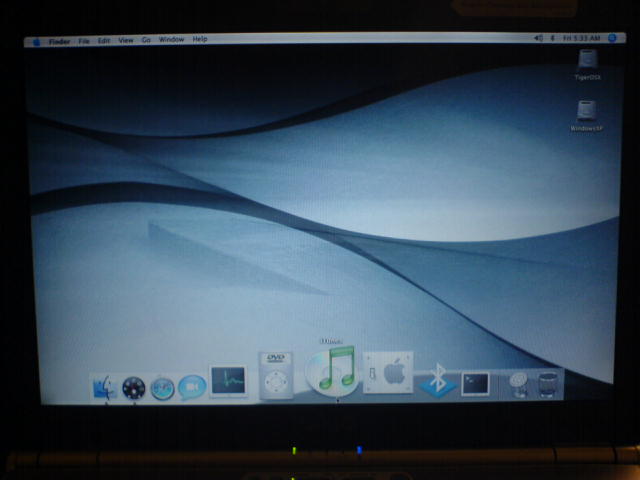The height and width of the screenshot is (480, 640).
Task: Open the View menu
Action: tap(126, 40)
